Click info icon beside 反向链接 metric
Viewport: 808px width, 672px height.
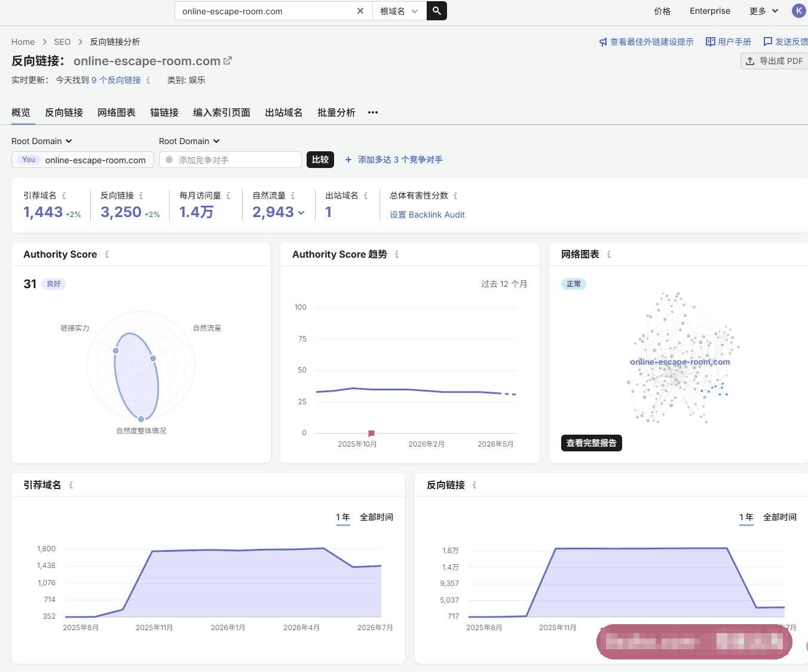[141, 196]
